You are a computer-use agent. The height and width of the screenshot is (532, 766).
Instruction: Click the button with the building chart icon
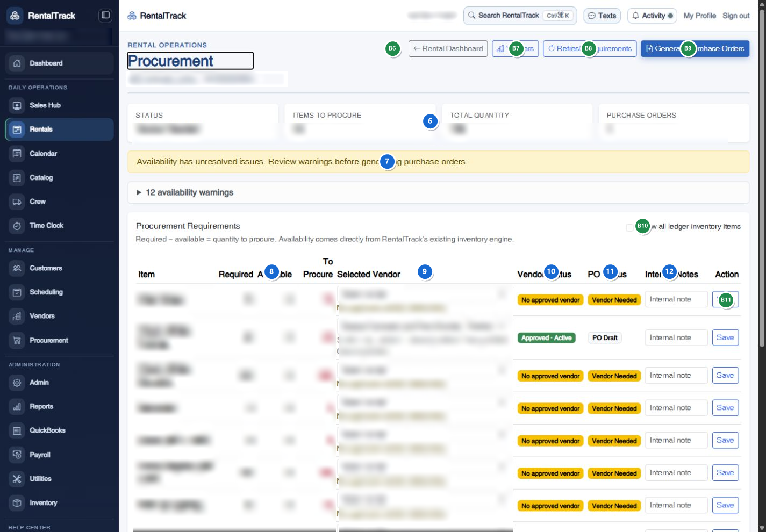click(515, 48)
